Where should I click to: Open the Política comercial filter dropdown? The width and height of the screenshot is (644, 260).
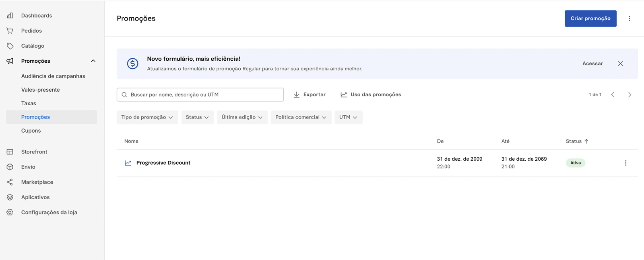pos(301,117)
